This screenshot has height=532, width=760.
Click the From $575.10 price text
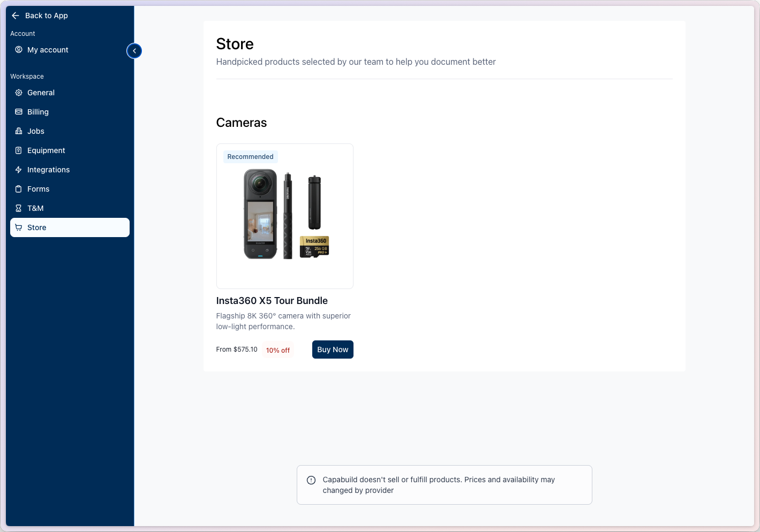pos(237,349)
